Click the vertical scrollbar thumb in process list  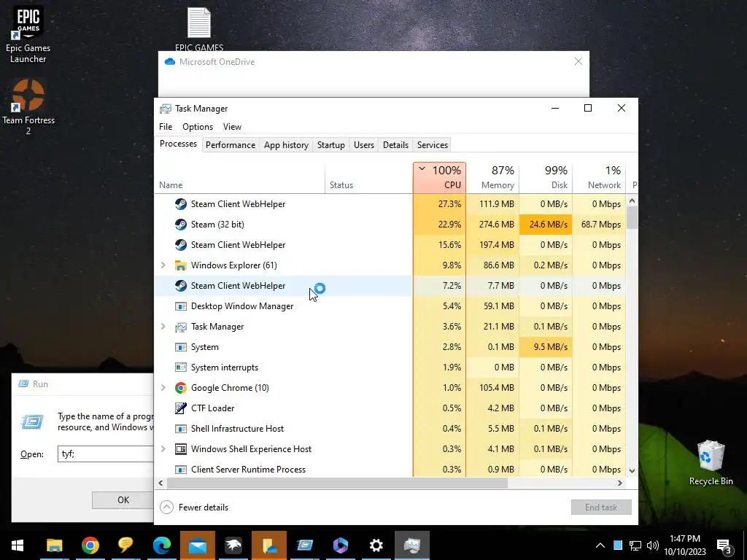point(632,217)
